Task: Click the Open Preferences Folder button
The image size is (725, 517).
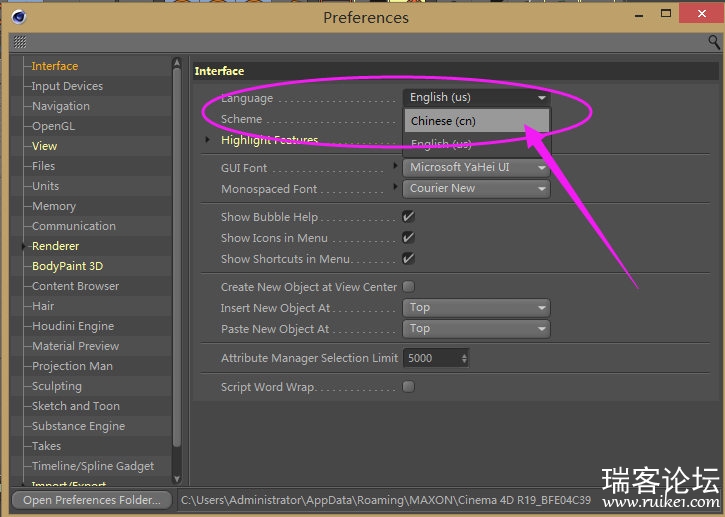Action: click(92, 500)
